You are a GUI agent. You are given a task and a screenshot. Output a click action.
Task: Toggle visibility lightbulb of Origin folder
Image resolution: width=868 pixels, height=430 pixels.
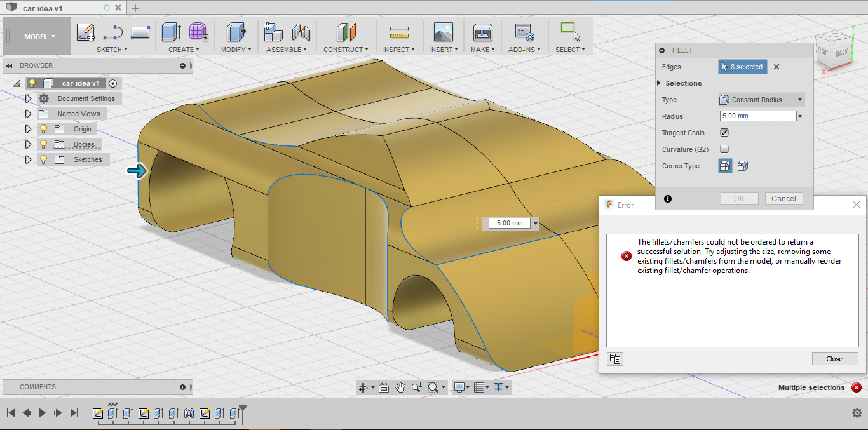(x=43, y=129)
